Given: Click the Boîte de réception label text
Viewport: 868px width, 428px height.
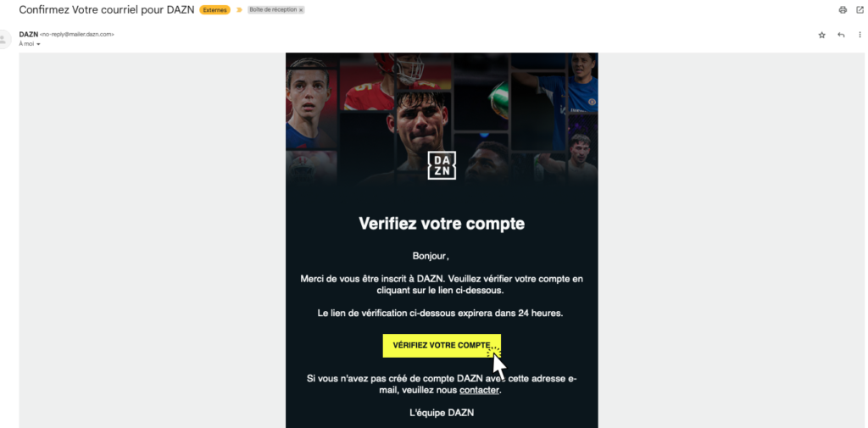Looking at the screenshot, I should (274, 10).
